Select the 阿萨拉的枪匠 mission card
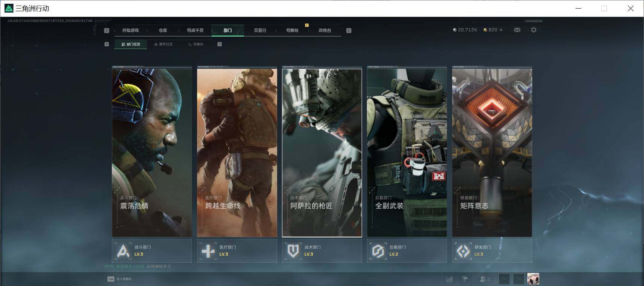This screenshot has height=286, width=644. click(x=322, y=153)
